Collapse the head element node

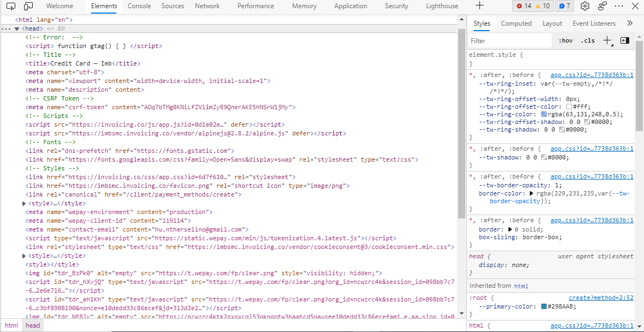(17, 29)
